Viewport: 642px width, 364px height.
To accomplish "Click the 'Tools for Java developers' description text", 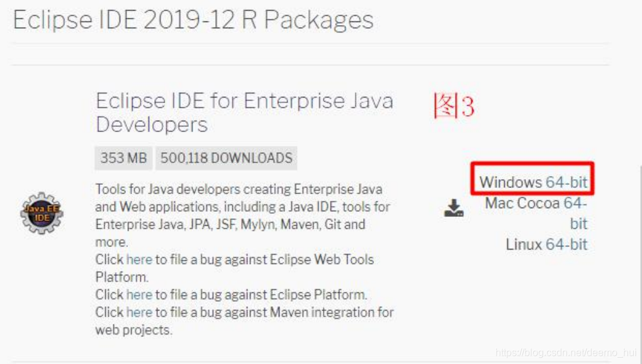I will pos(244,216).
